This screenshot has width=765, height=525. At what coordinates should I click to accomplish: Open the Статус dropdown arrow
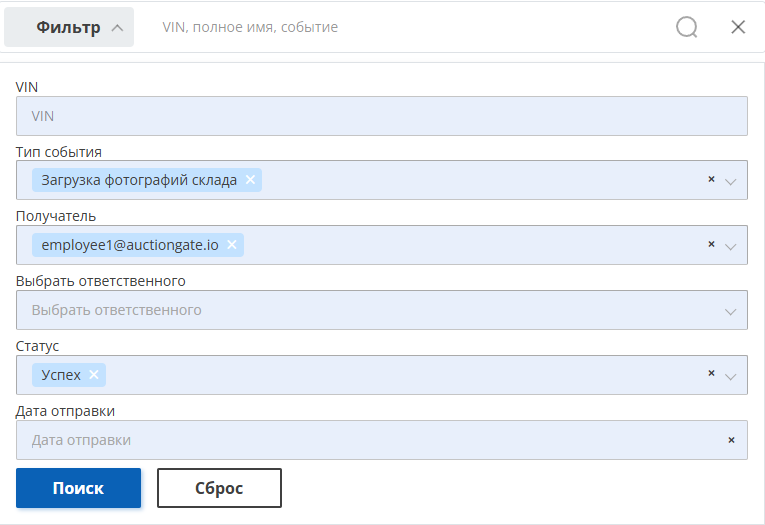pyautogui.click(x=730, y=377)
